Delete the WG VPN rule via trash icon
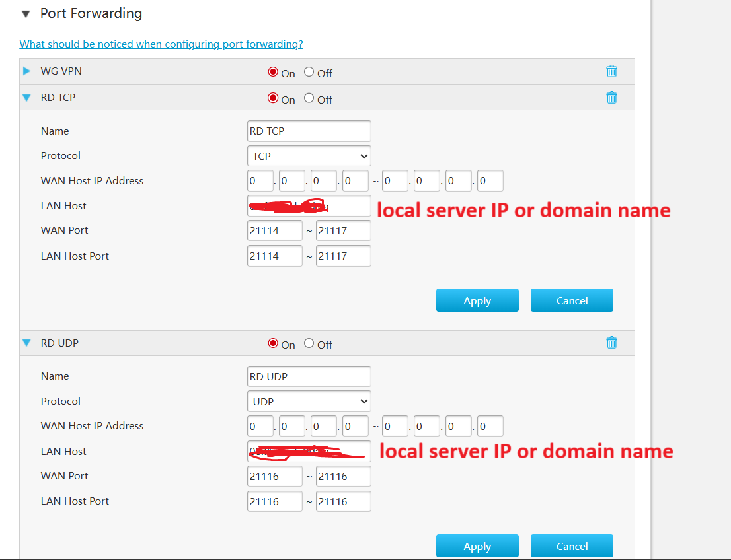The height and width of the screenshot is (560, 731). pos(611,71)
